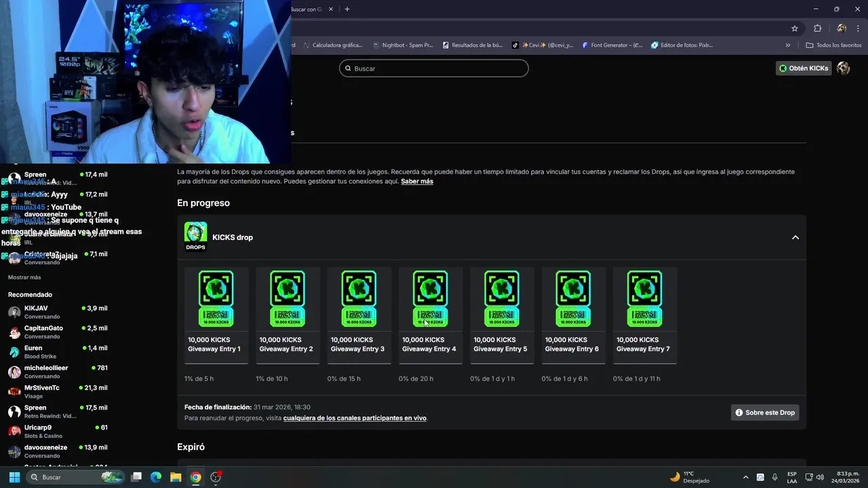Click CapitanGato's channel avatar
The image size is (868, 488).
pos(14,332)
